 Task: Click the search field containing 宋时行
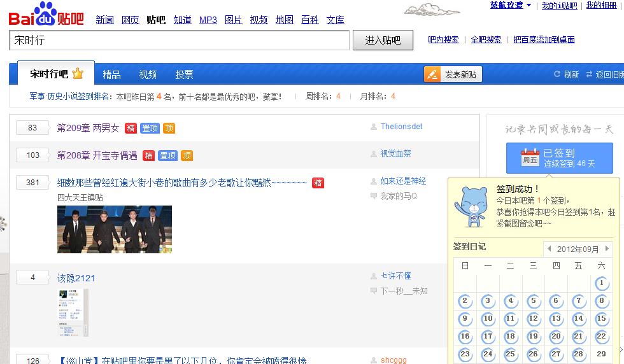tap(179, 40)
